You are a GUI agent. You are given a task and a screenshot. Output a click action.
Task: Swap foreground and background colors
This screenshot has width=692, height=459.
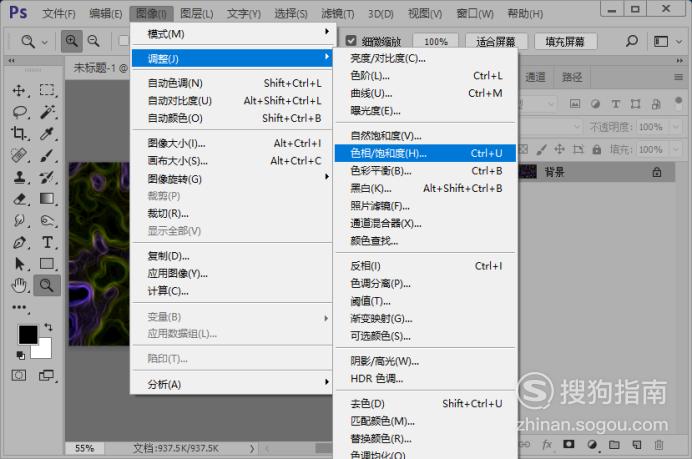point(48,327)
